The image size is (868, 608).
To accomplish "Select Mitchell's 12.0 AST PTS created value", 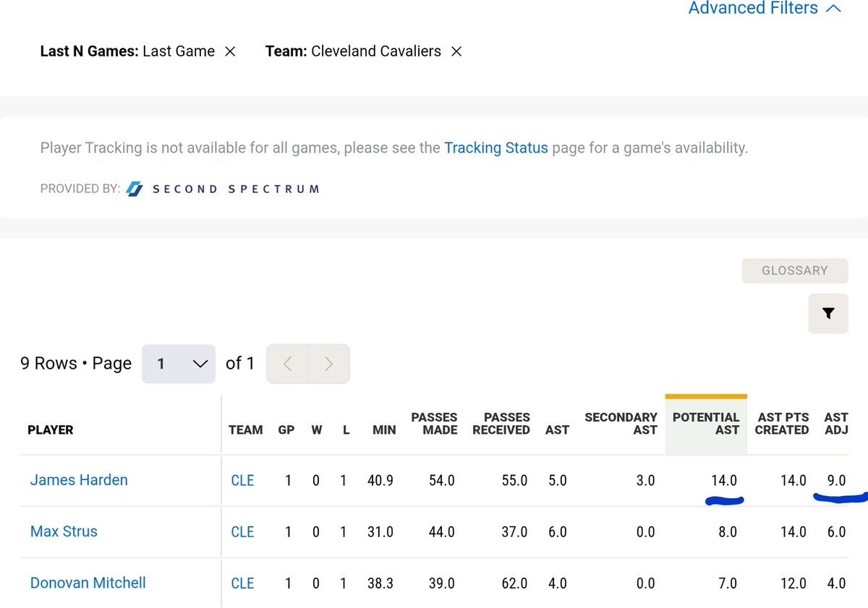I will [793, 583].
